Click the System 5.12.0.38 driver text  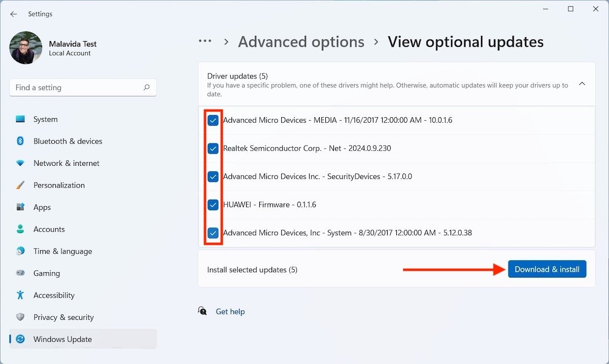tap(348, 233)
